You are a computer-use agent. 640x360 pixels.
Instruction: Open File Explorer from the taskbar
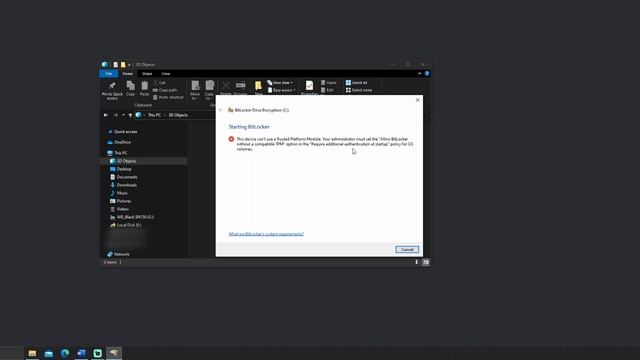pos(32,353)
